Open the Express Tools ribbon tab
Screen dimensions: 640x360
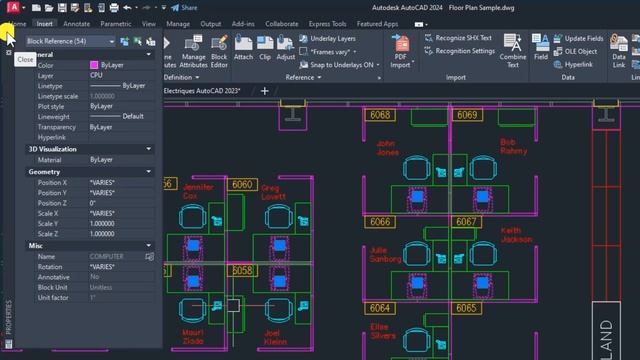(x=327, y=24)
